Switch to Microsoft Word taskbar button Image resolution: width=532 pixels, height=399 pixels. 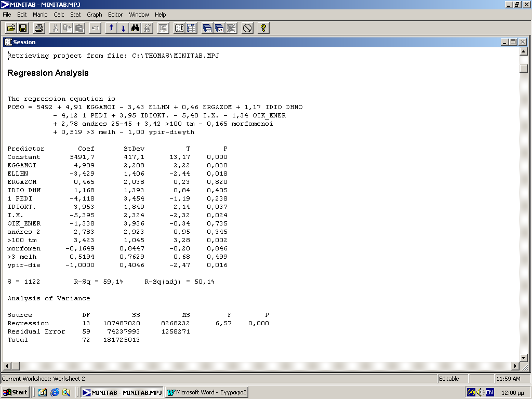tap(207, 392)
